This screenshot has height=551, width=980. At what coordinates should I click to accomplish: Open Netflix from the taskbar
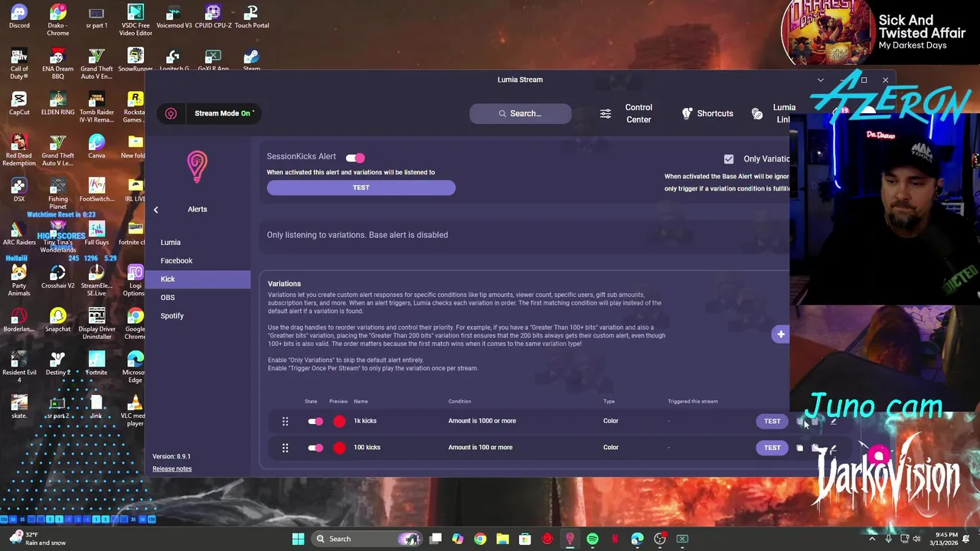(615, 539)
